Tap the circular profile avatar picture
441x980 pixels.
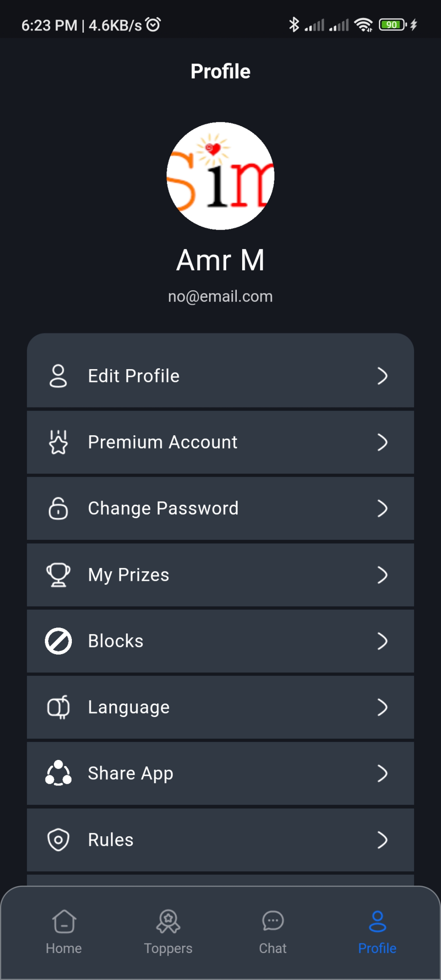point(220,176)
